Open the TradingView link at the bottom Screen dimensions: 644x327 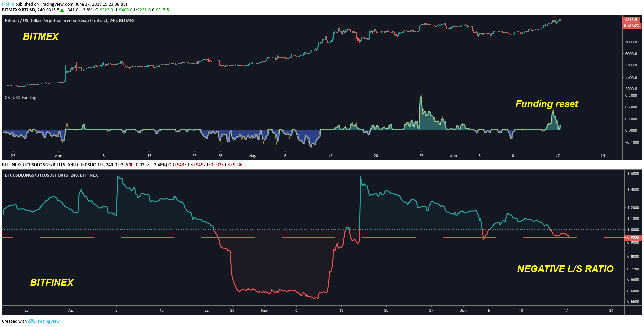[48, 321]
